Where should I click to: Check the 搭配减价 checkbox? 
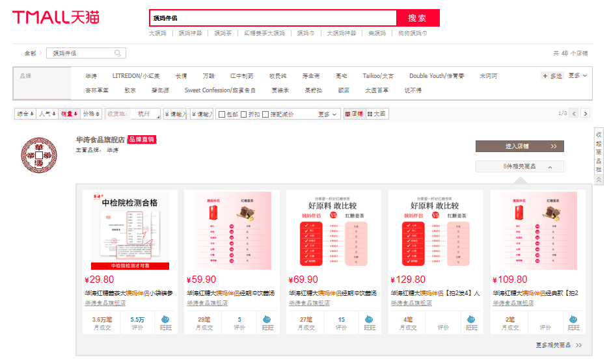pyautogui.click(x=266, y=114)
